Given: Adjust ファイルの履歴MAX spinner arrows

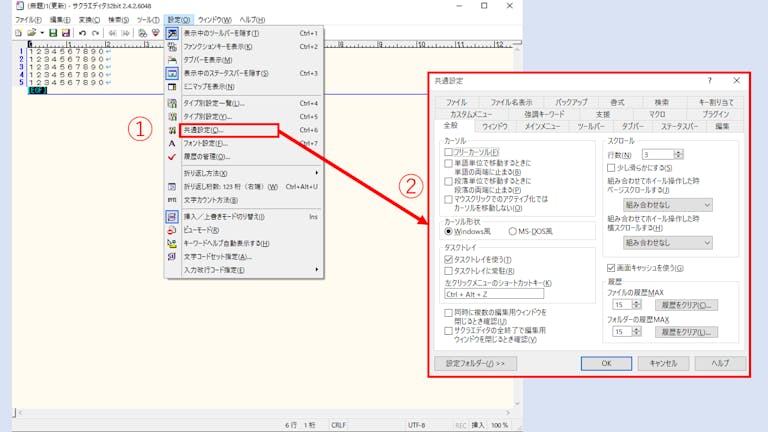Looking at the screenshot, I should (x=636, y=305).
